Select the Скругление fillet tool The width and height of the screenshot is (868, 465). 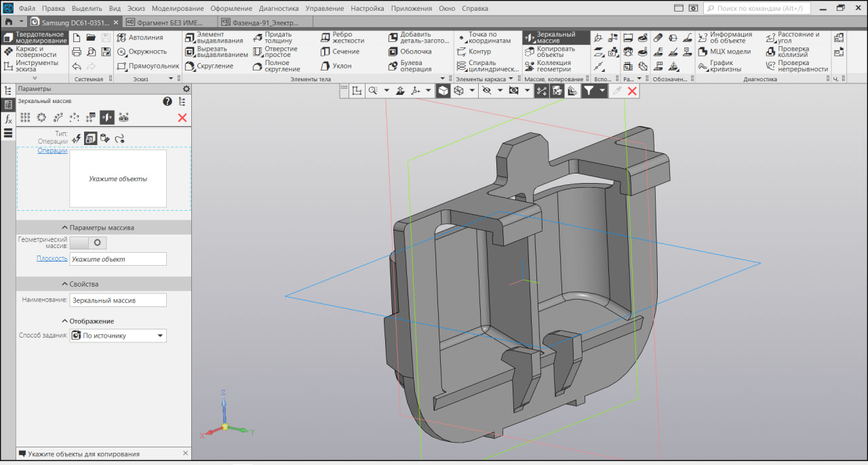[x=209, y=66]
